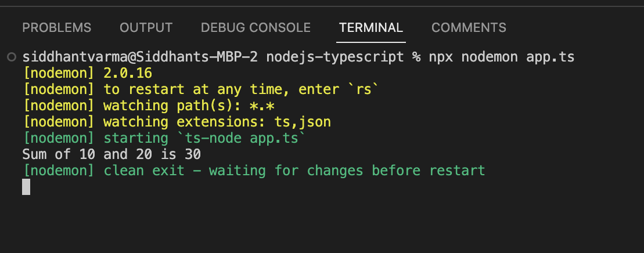Switch to the PROBLEMS tab
This screenshot has height=253, width=644.
[56, 27]
